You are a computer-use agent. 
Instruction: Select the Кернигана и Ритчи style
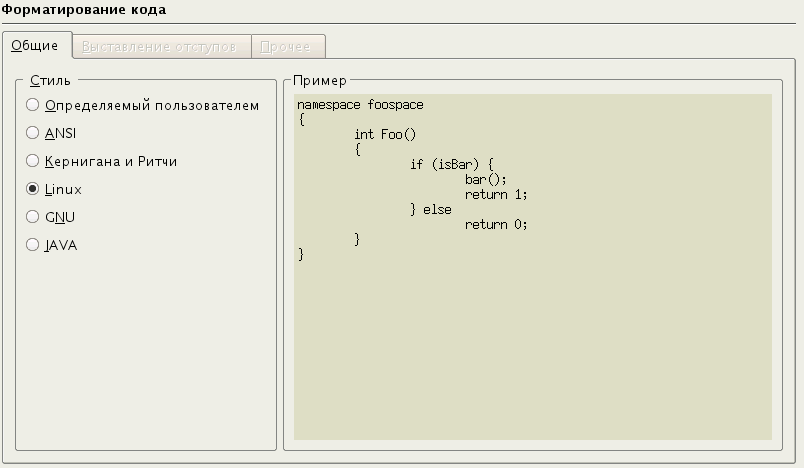pos(33,161)
